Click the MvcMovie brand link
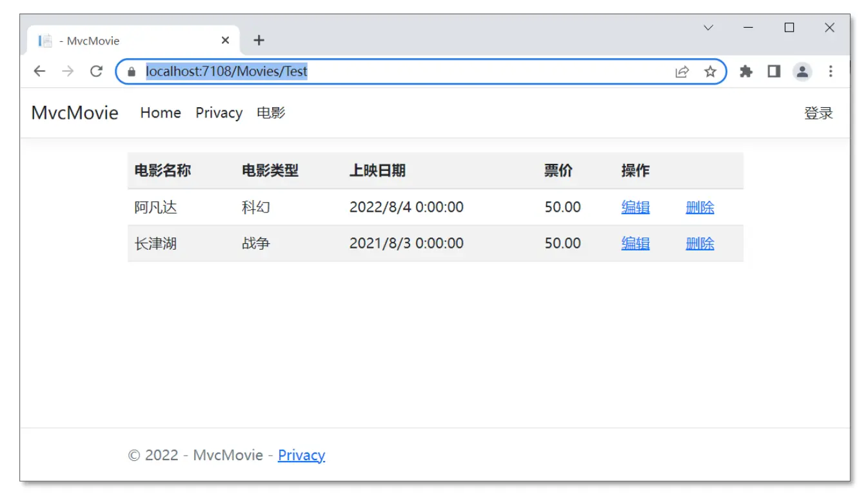This screenshot has height=497, width=868. pyautogui.click(x=75, y=113)
